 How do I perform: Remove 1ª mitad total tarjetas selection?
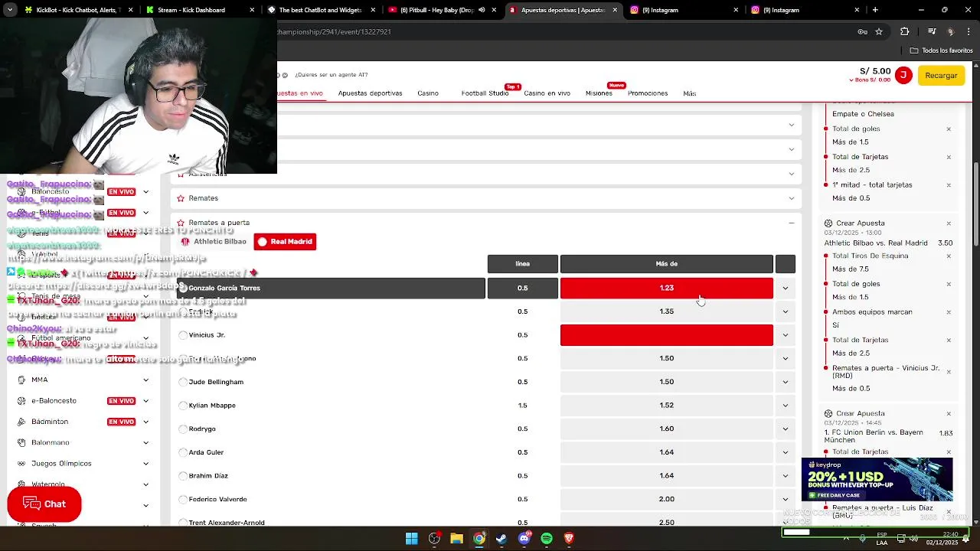pos(949,185)
